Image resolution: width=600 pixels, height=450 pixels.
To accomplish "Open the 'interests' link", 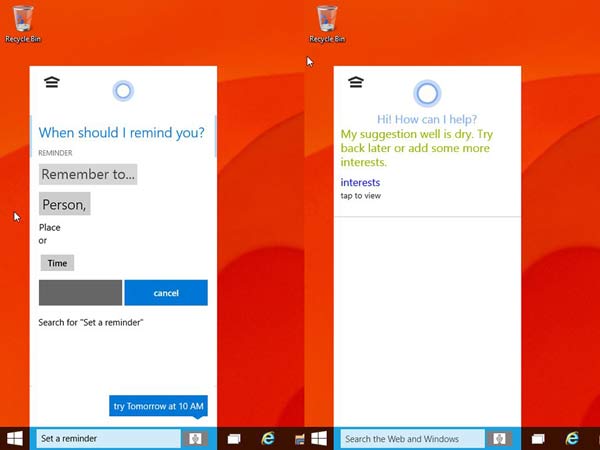I will tap(360, 183).
